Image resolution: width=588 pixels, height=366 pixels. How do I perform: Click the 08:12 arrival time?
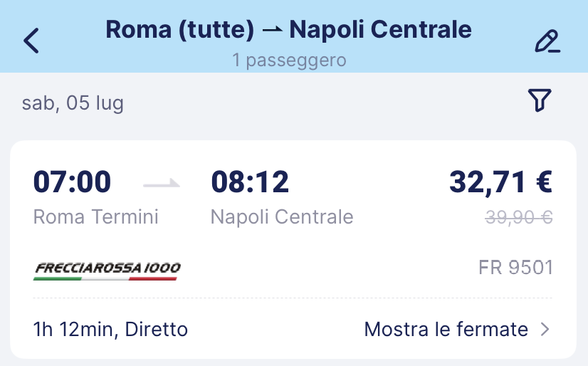click(250, 182)
